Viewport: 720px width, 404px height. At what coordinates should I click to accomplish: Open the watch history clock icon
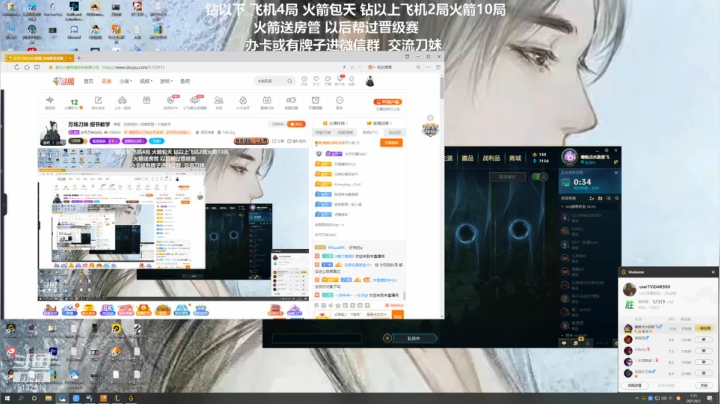(304, 80)
